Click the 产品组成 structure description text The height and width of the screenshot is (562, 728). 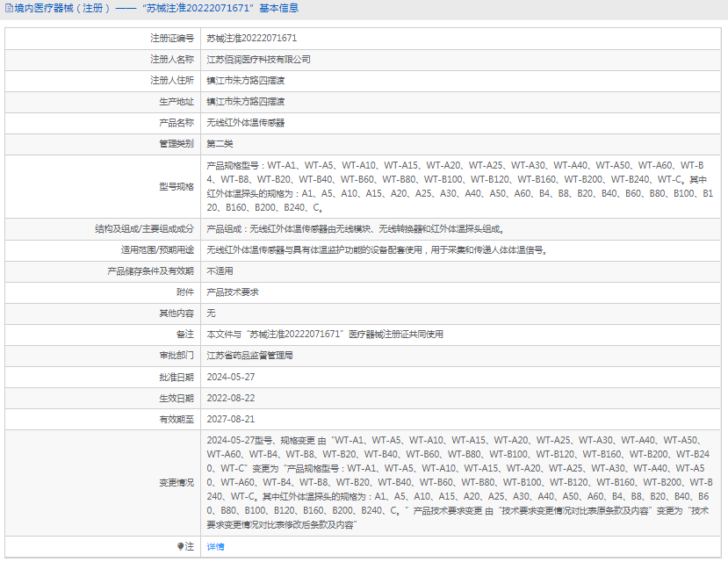coord(357,229)
